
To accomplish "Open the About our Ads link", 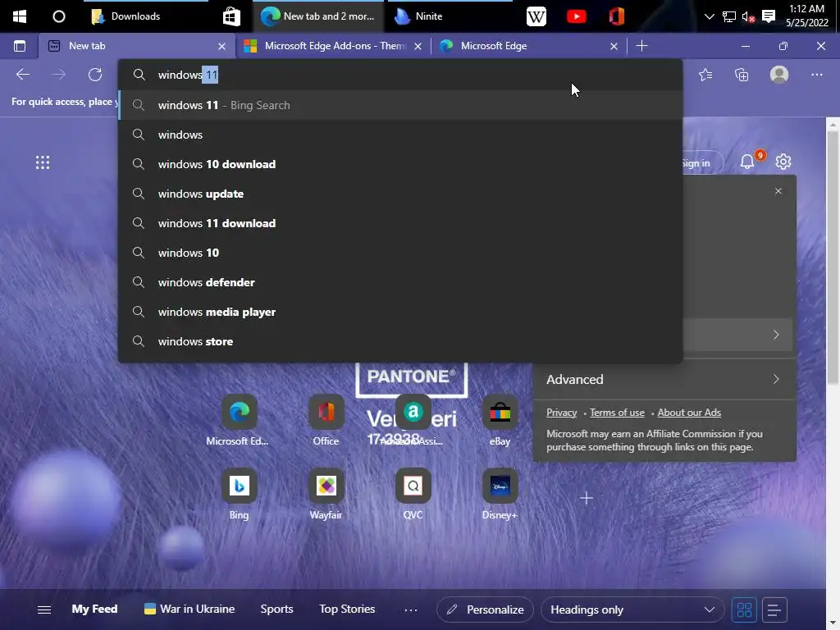I will click(689, 413).
